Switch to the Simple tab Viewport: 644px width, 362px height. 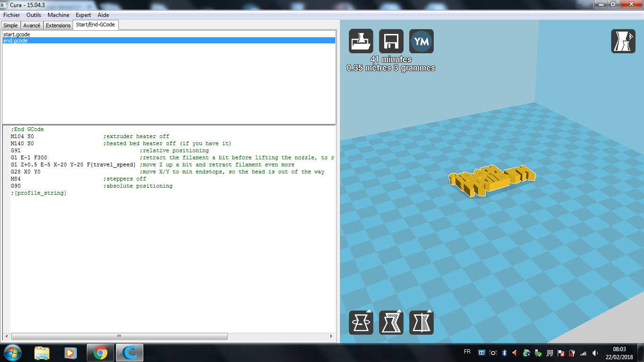point(10,25)
